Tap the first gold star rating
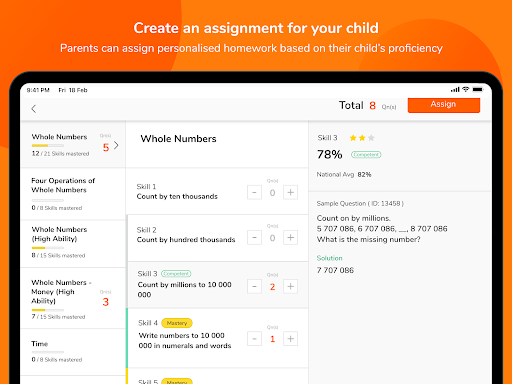The height and width of the screenshot is (384, 512). pos(353,138)
